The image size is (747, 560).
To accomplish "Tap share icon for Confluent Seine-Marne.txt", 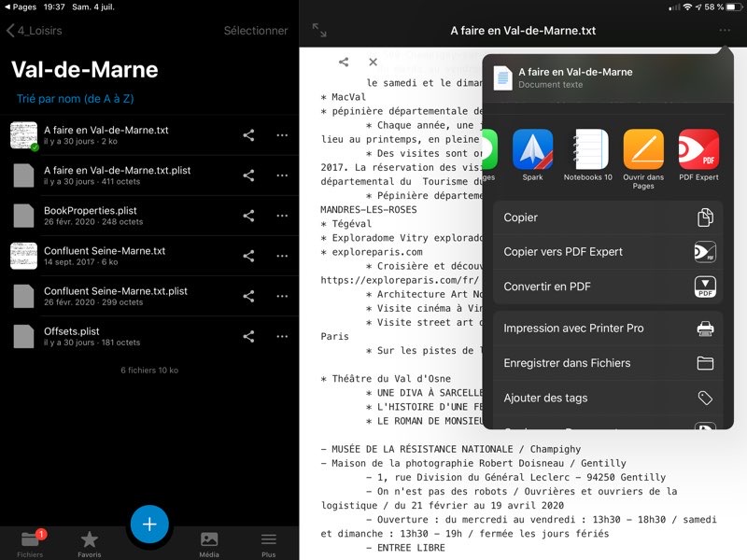I will [x=248, y=256].
